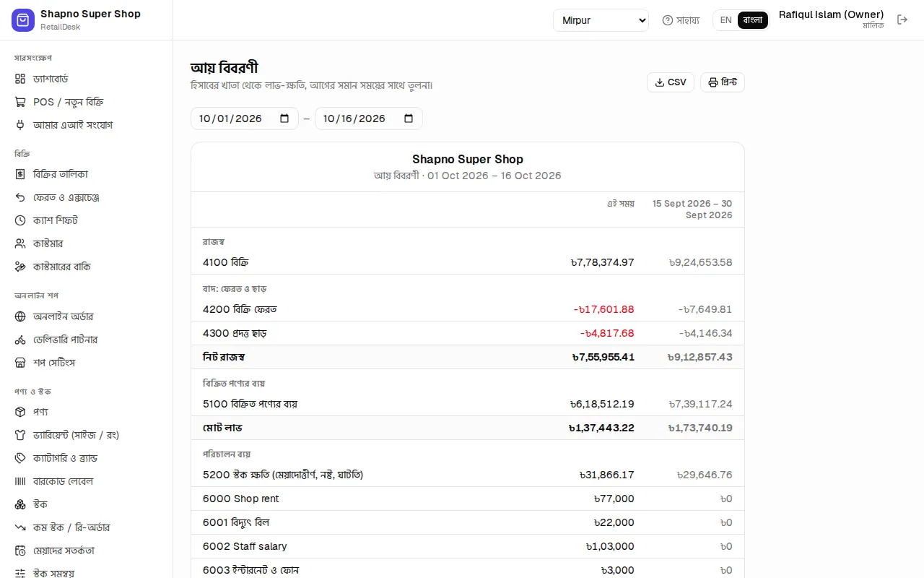Click the logout icon beside owner name

(x=902, y=20)
